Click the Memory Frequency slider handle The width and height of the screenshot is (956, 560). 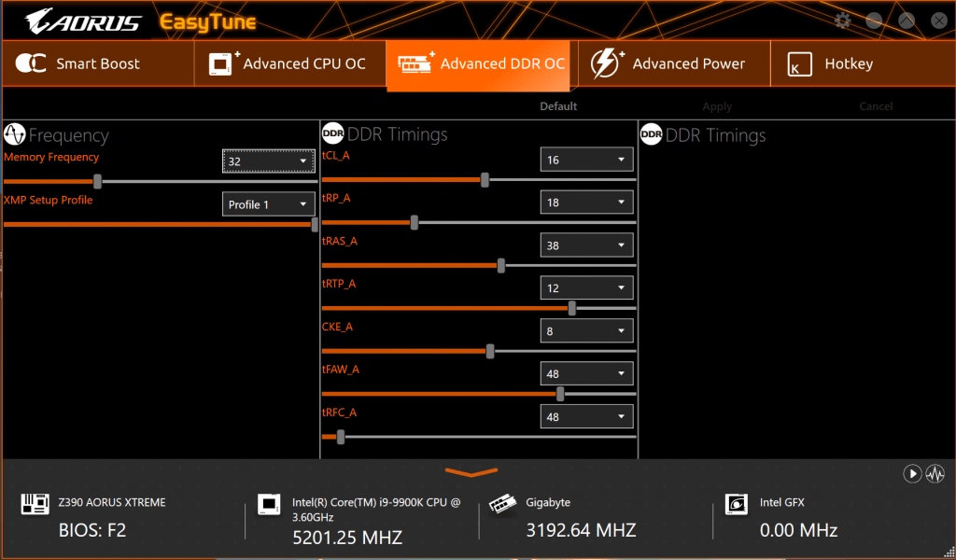click(97, 181)
